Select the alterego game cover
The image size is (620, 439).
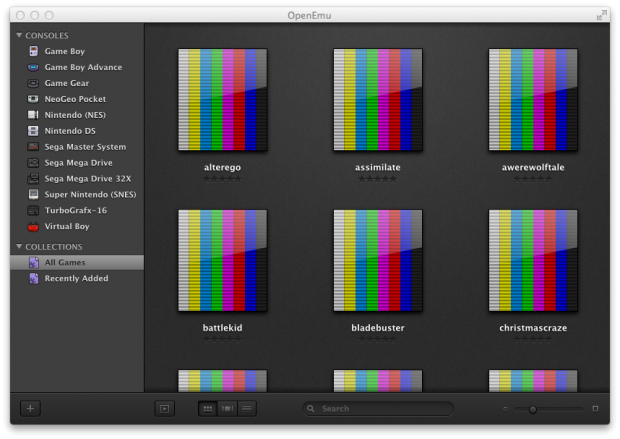click(x=223, y=99)
